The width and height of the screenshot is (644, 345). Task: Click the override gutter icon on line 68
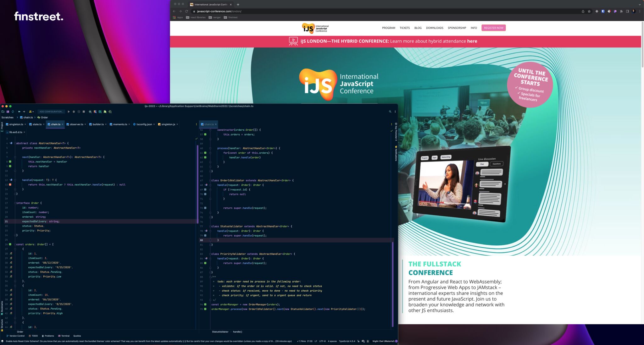206,185
